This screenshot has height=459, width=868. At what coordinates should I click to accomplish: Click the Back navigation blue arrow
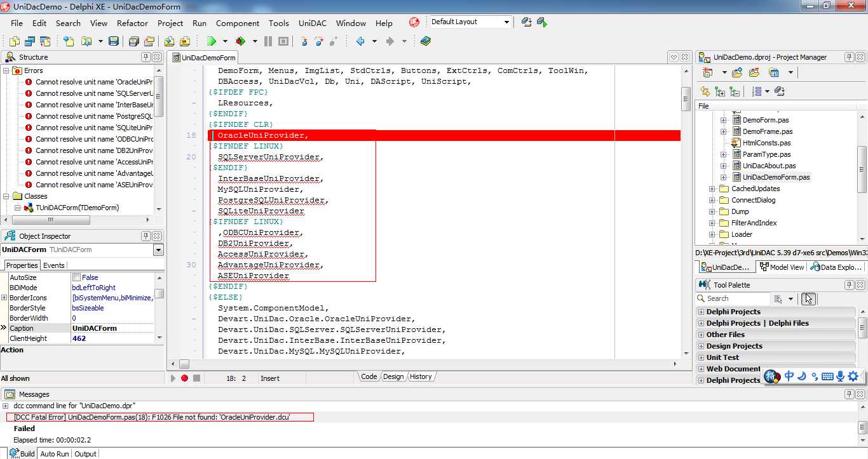pos(360,41)
